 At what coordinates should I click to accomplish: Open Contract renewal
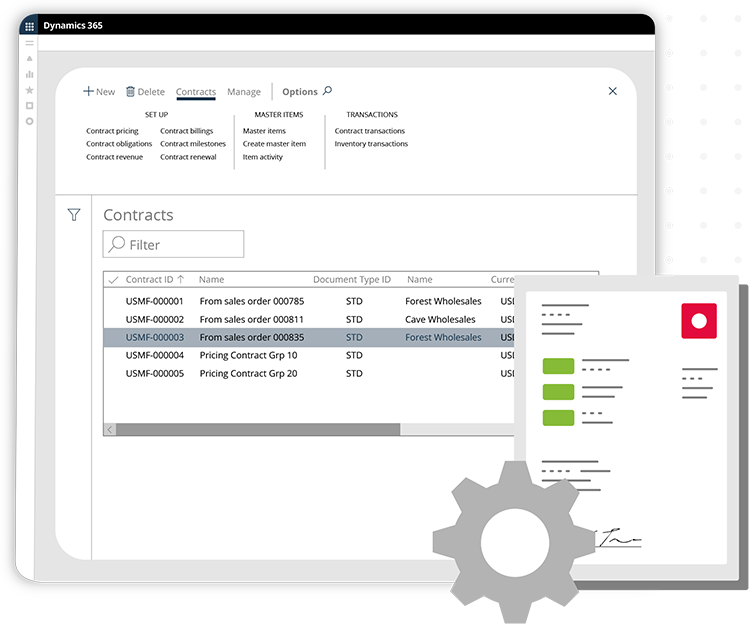click(x=188, y=157)
